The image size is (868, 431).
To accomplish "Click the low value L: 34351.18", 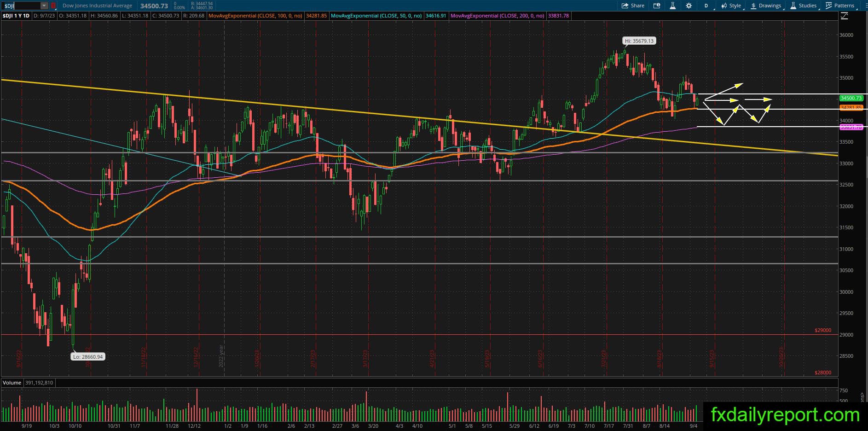I will pyautogui.click(x=135, y=16).
